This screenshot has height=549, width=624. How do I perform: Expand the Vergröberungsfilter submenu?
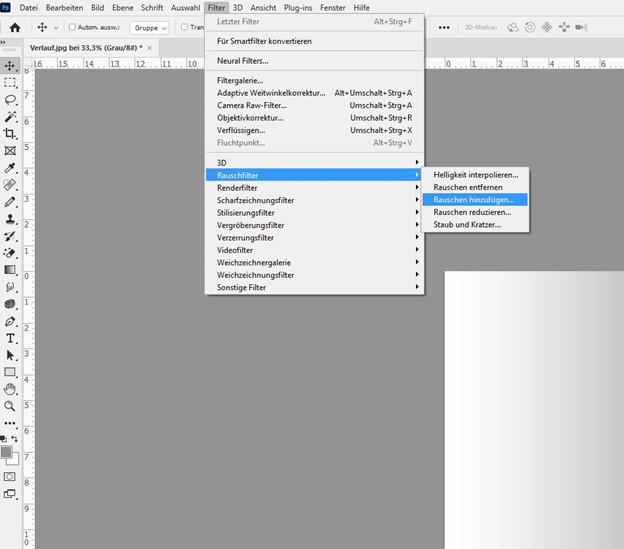coord(314,225)
